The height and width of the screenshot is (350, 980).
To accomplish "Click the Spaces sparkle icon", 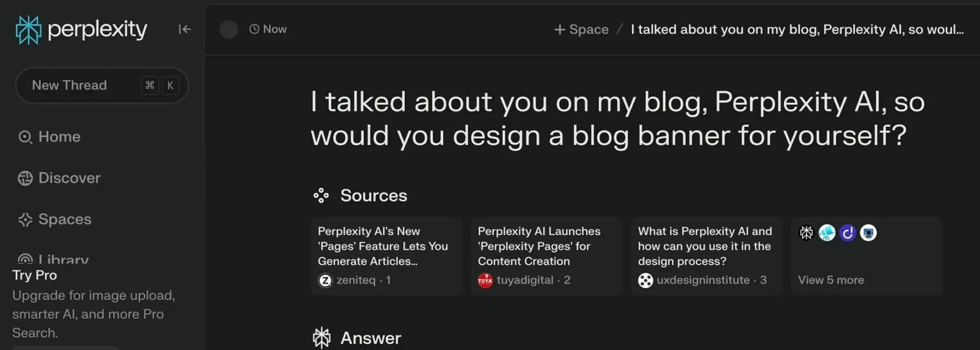I will (25, 219).
